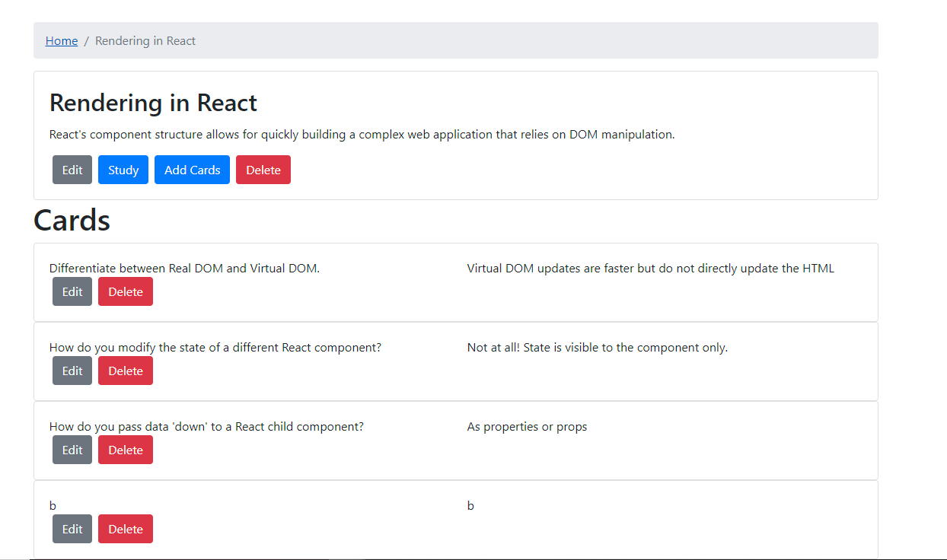Click the answer about state visibility
The width and height of the screenshot is (947, 560).
tap(597, 347)
